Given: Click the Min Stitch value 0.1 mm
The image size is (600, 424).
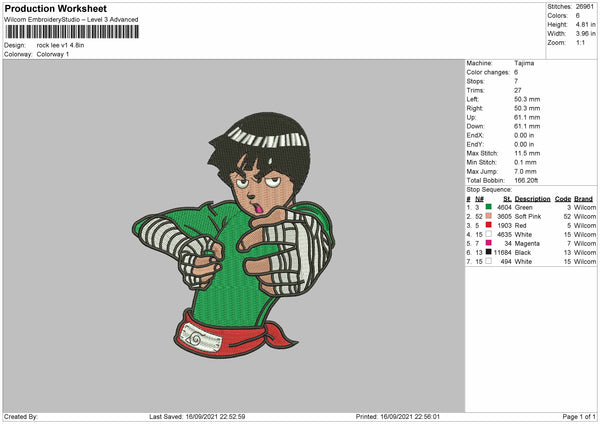Looking at the screenshot, I should point(525,162).
